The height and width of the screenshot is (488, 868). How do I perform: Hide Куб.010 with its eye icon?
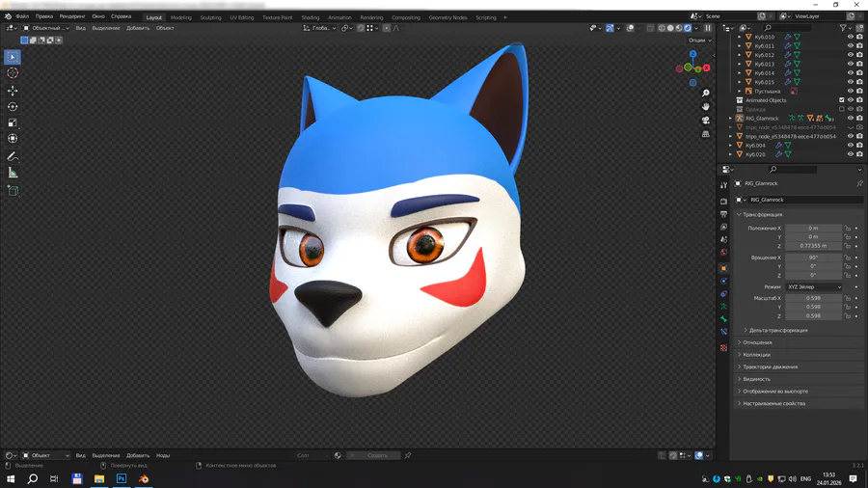pos(851,37)
